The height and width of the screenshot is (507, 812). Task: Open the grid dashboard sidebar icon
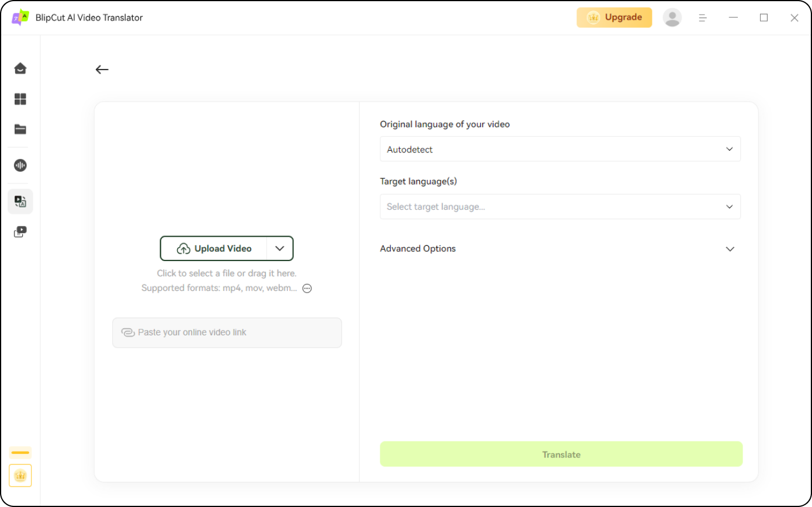(x=20, y=99)
